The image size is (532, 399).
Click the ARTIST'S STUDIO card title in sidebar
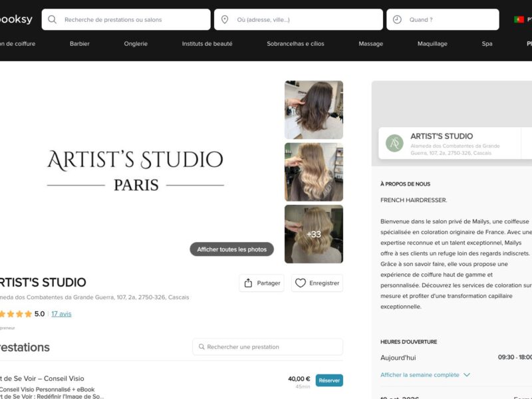tap(442, 136)
